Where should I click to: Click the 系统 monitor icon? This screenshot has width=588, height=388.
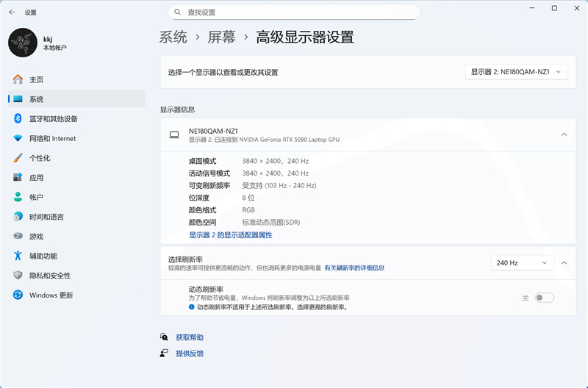point(18,99)
